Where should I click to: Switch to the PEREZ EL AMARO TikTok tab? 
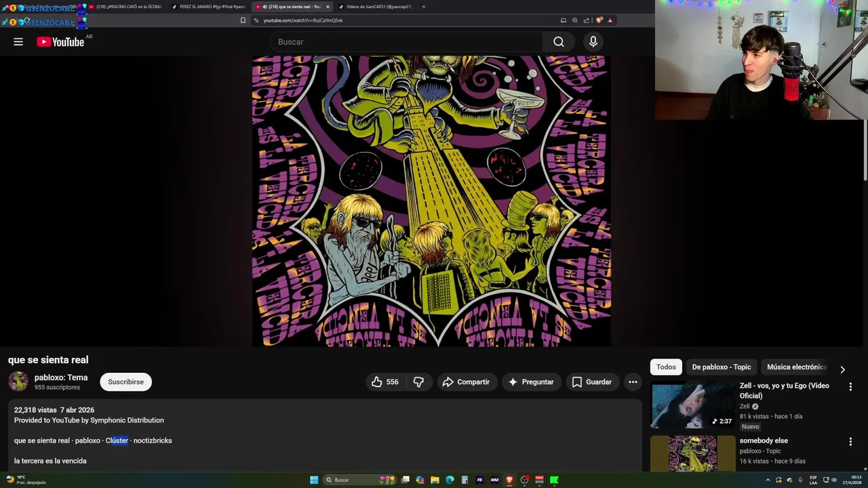[209, 7]
